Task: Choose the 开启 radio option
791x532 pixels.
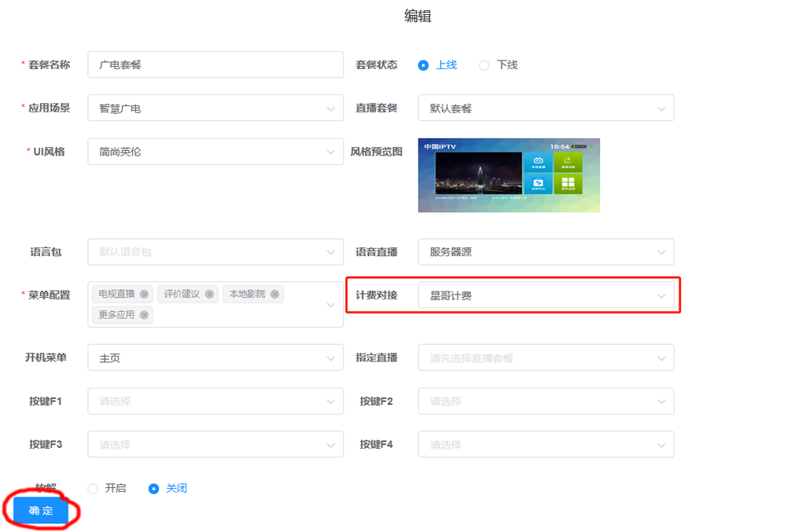Action: point(94,488)
